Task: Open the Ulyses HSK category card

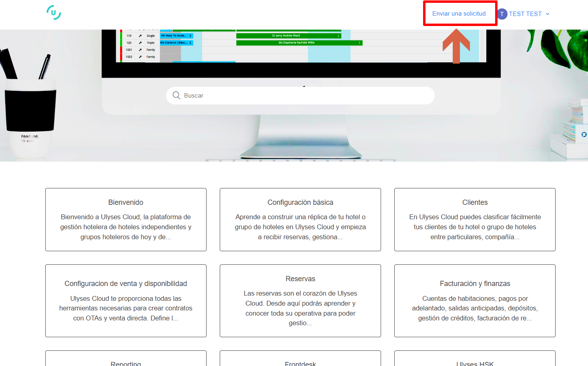Action: click(x=475, y=358)
